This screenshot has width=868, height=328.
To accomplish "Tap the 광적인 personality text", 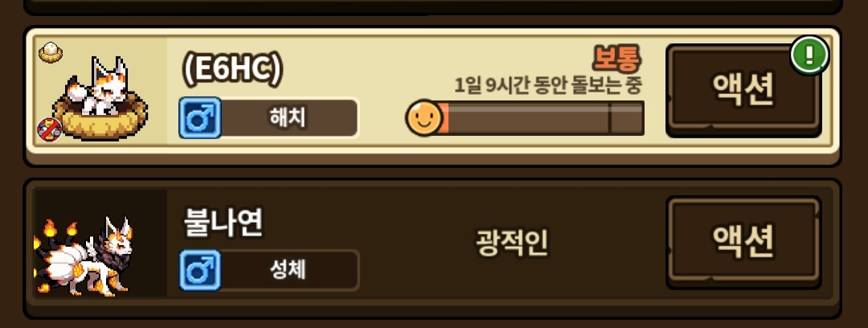I will [x=512, y=243].
